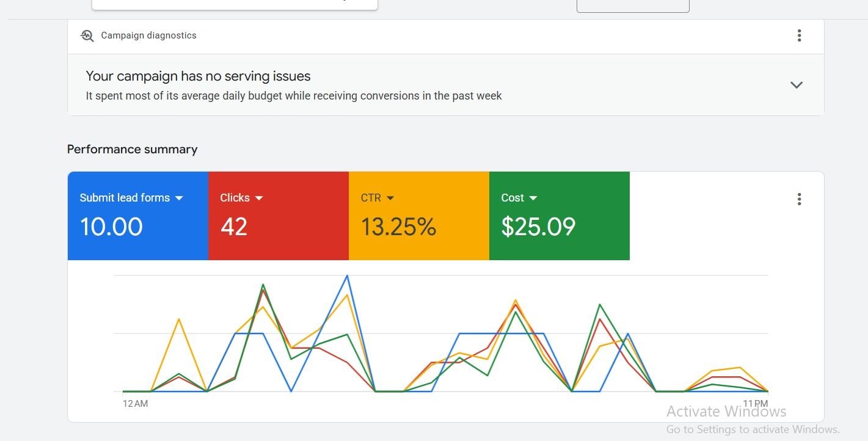868x441 pixels.
Task: Click "Your campaign has no serving issues" heading
Action: (x=198, y=76)
